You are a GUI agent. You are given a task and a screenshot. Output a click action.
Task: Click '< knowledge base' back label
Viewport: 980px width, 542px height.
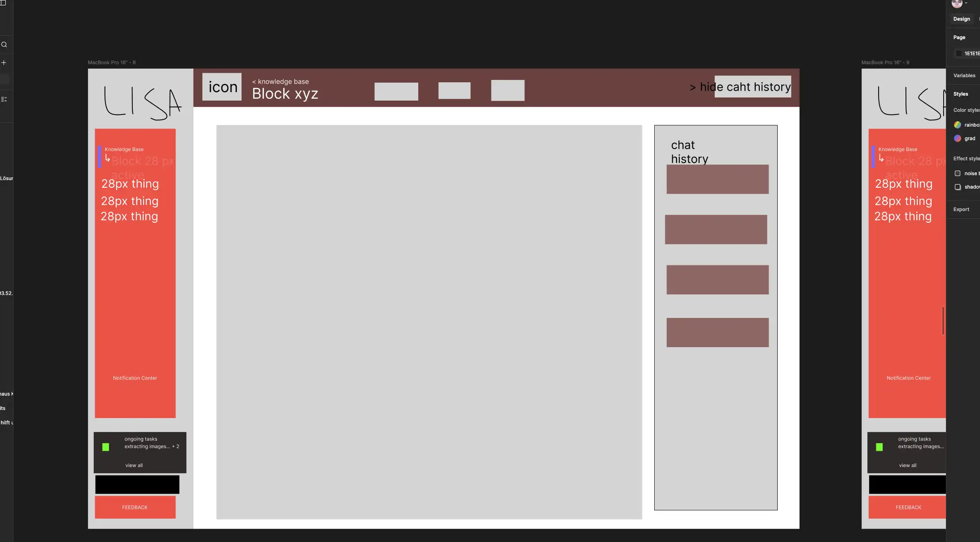tap(280, 82)
